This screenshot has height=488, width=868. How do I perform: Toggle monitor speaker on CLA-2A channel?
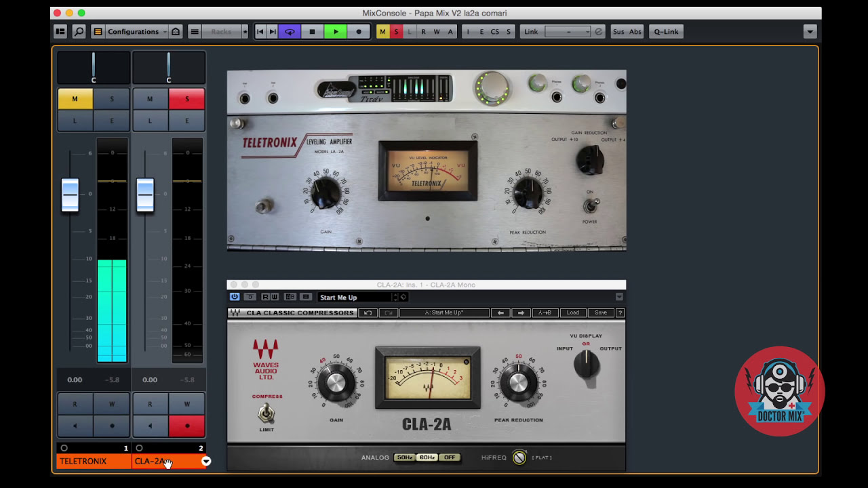(150, 426)
